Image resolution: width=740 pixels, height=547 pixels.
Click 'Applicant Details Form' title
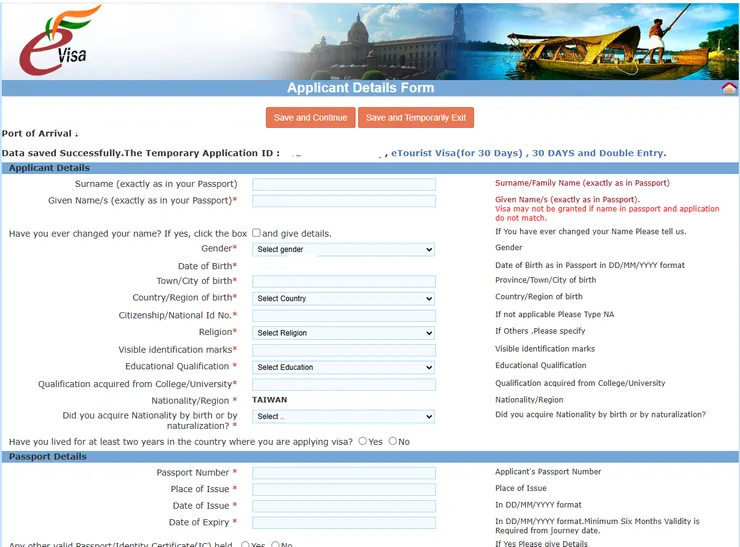[361, 88]
